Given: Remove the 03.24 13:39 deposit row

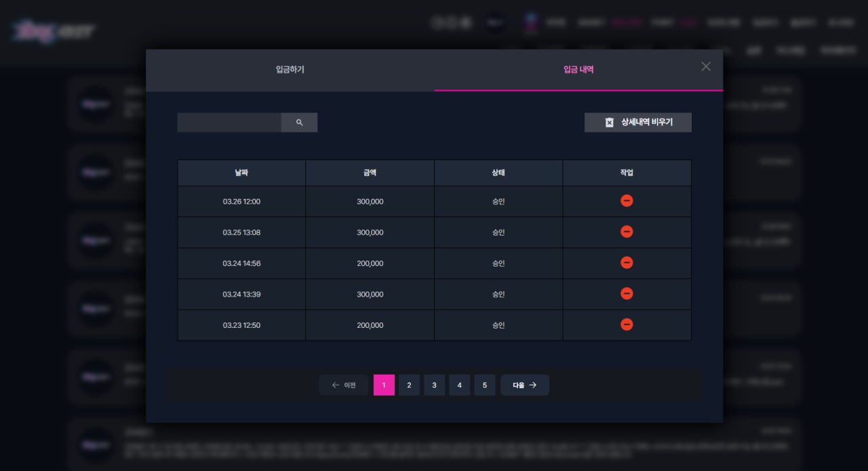Looking at the screenshot, I should click(x=627, y=293).
